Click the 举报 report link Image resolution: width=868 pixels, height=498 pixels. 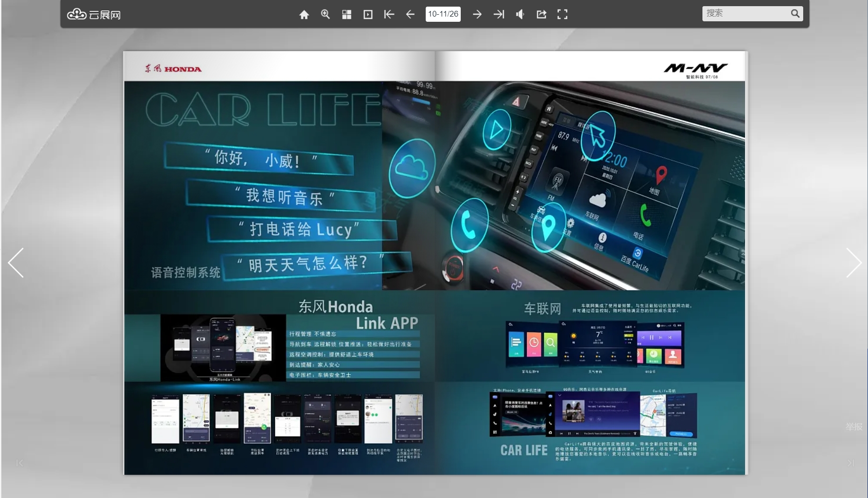[854, 427]
